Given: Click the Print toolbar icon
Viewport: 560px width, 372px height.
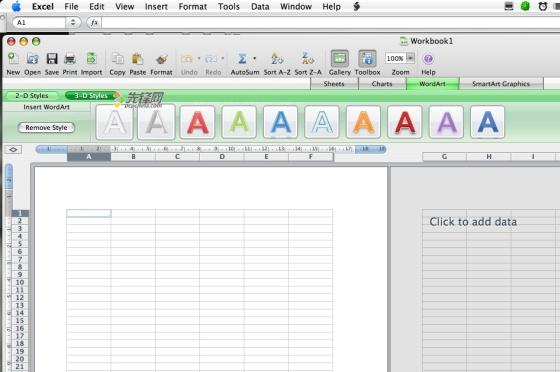Looking at the screenshot, I should (70, 59).
